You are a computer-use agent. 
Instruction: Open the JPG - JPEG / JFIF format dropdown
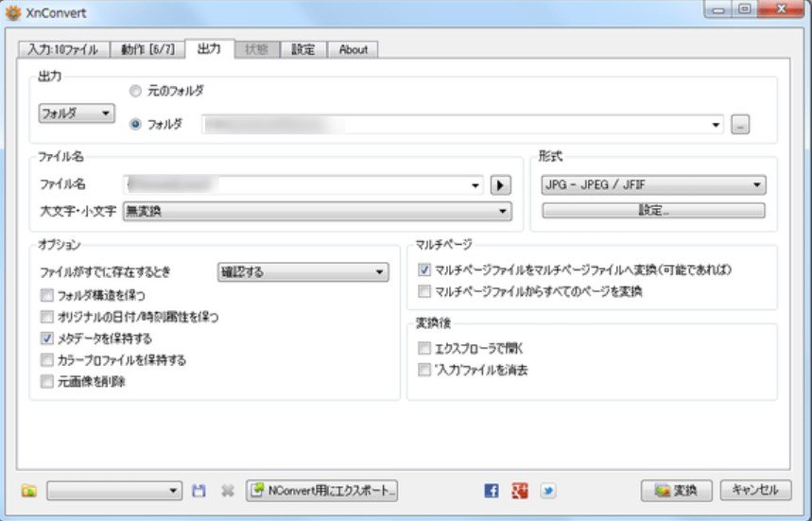coord(653,185)
